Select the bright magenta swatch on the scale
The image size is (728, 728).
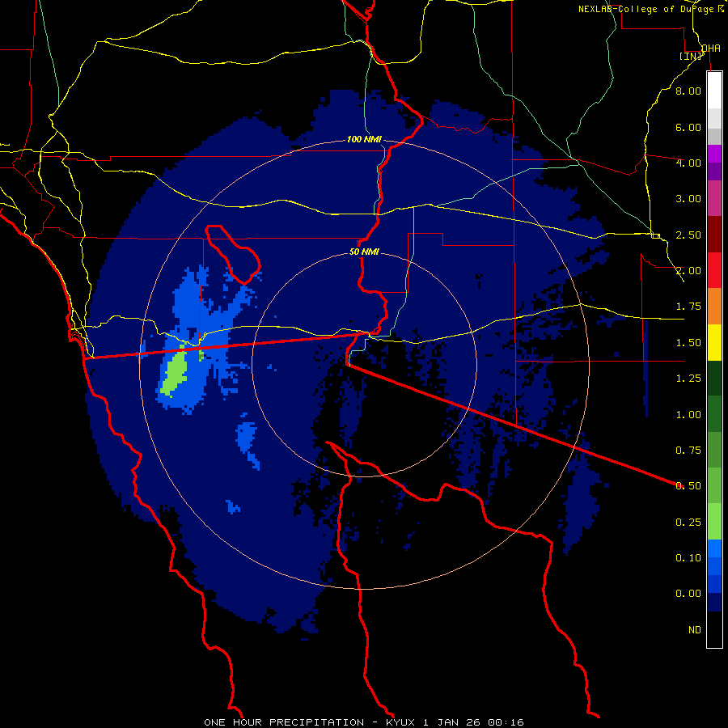click(x=714, y=154)
